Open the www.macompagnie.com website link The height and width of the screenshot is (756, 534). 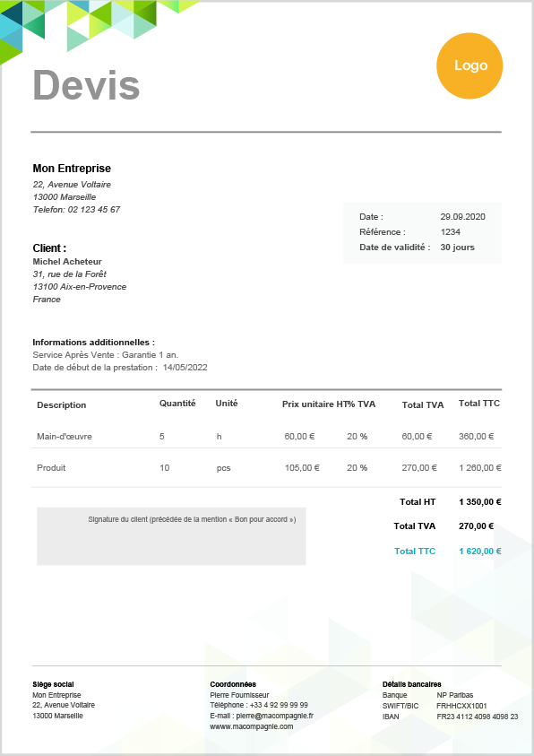[252, 726]
